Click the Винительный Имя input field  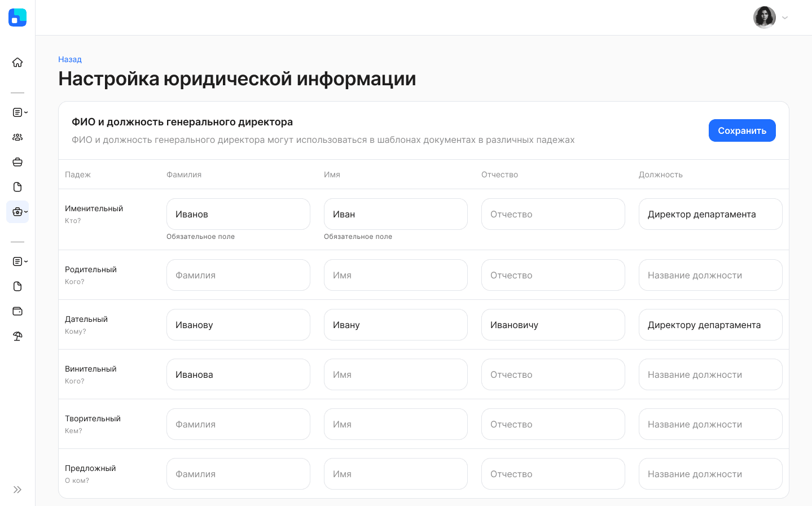(x=396, y=374)
